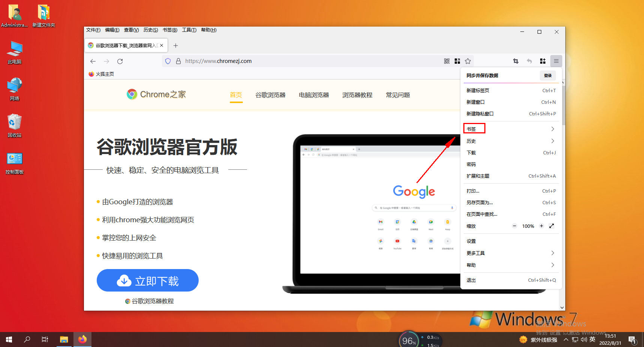644x347 pixels.
Task: Click the taskbar search magnifier
Action: (x=27, y=340)
